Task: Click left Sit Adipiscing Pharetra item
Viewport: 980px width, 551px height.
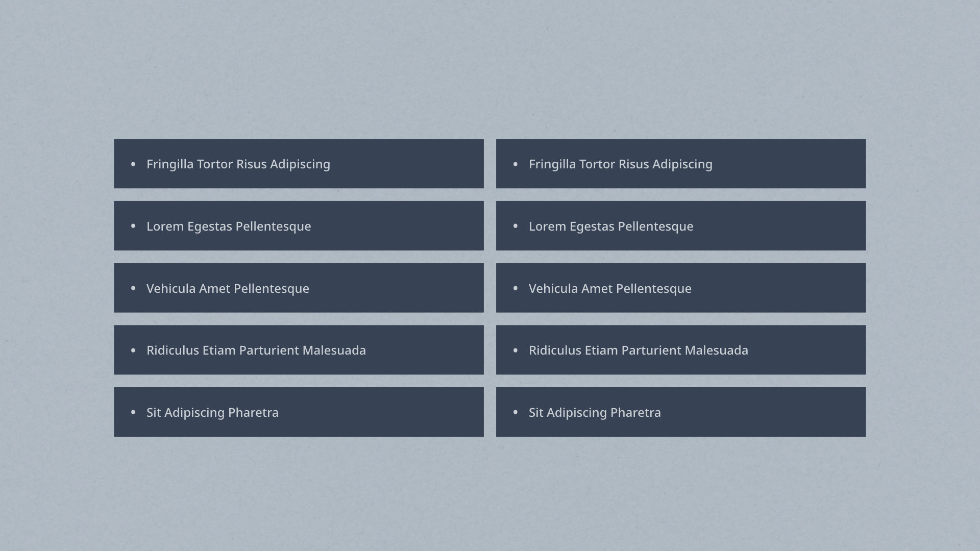Action: (299, 412)
